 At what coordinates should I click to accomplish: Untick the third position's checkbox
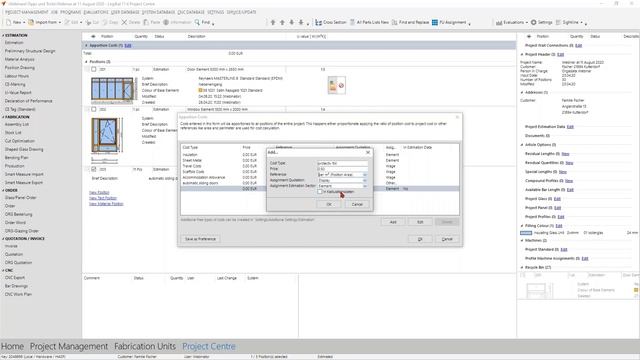tap(93, 169)
